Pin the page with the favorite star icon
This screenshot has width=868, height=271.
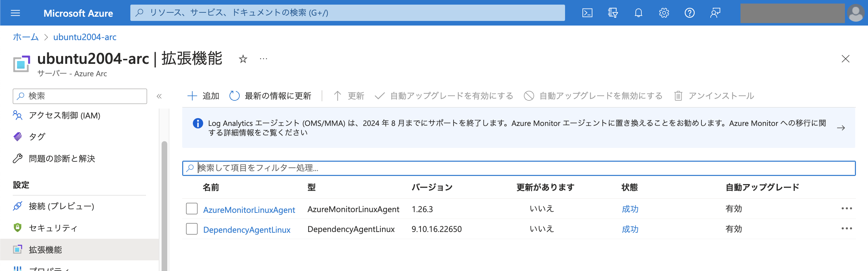tap(243, 59)
